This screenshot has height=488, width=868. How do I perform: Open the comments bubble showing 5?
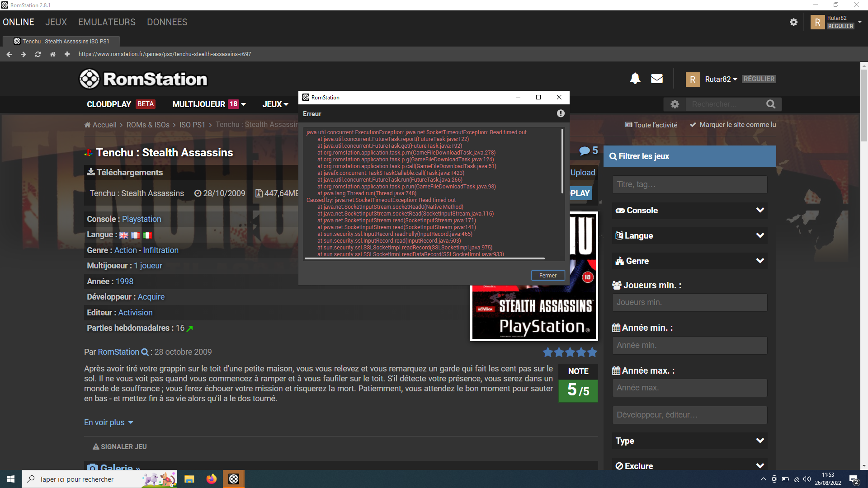(x=589, y=151)
